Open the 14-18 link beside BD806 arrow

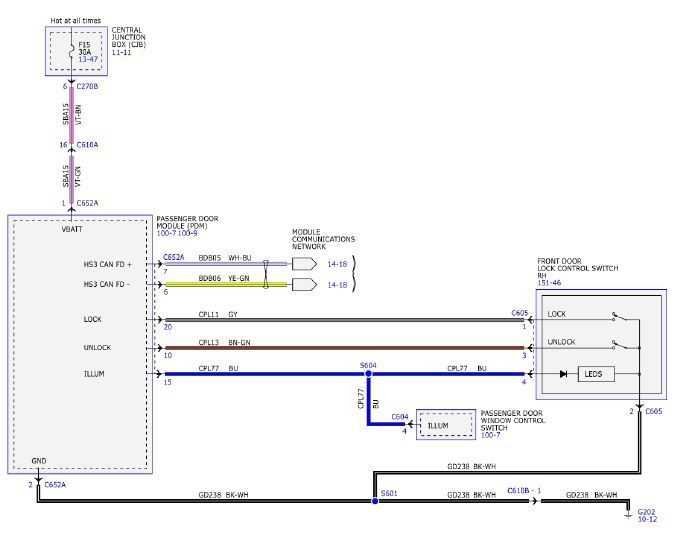pos(337,285)
